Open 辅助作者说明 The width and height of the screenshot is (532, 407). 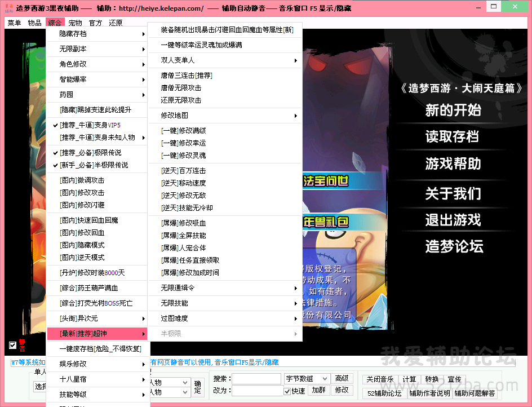[x=429, y=393]
